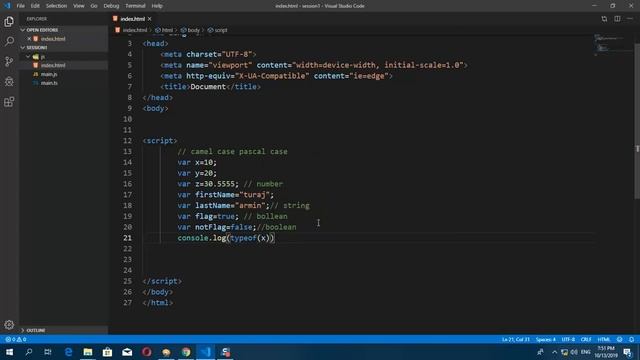Open Task View on the taskbar

48,352
